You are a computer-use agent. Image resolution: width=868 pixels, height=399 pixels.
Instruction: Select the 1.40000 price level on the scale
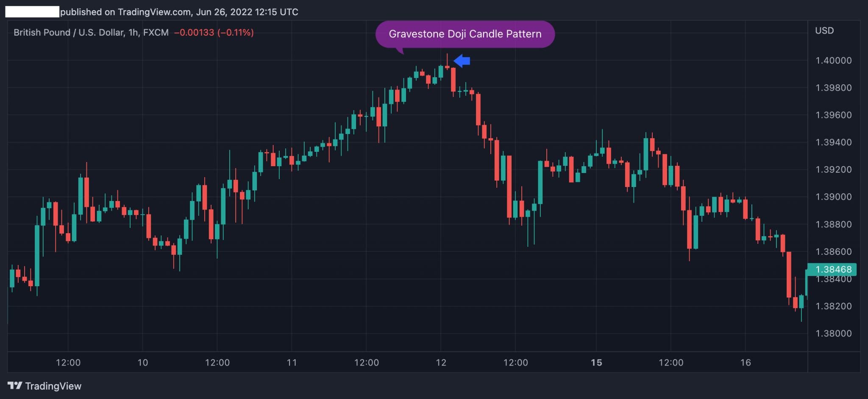coord(834,60)
